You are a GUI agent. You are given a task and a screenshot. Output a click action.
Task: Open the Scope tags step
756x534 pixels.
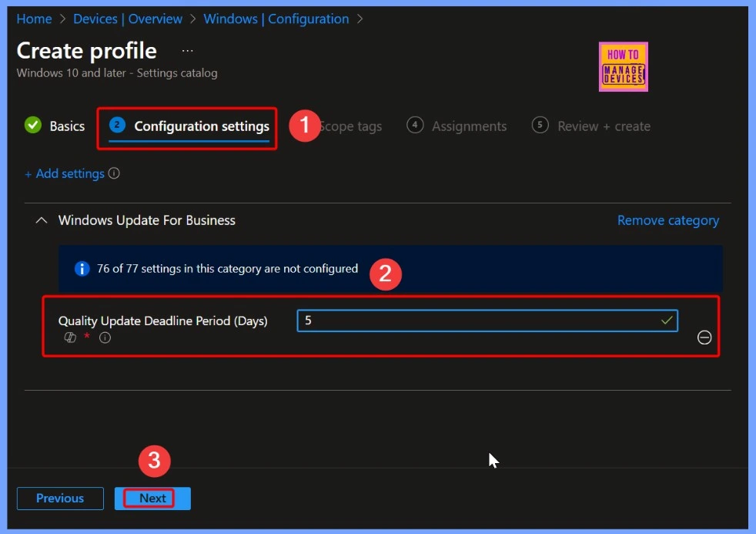coord(351,126)
